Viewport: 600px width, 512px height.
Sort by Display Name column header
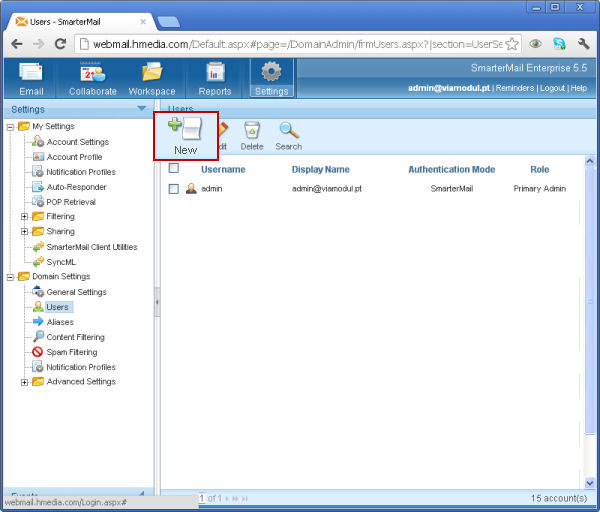coord(321,170)
